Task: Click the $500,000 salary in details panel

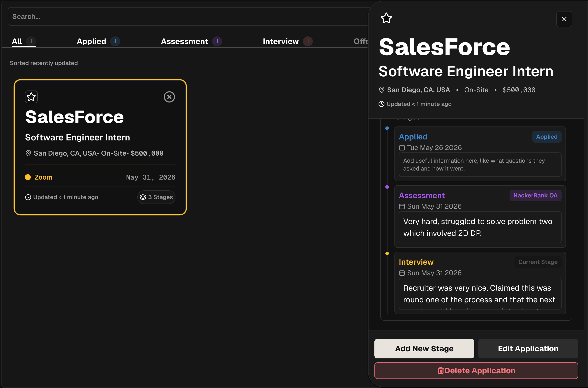Action: tap(519, 90)
